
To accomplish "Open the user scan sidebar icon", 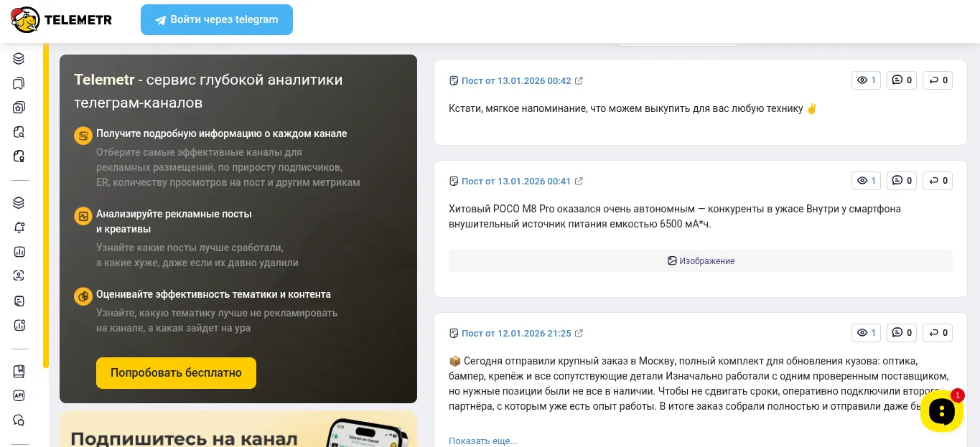I will click(x=19, y=276).
